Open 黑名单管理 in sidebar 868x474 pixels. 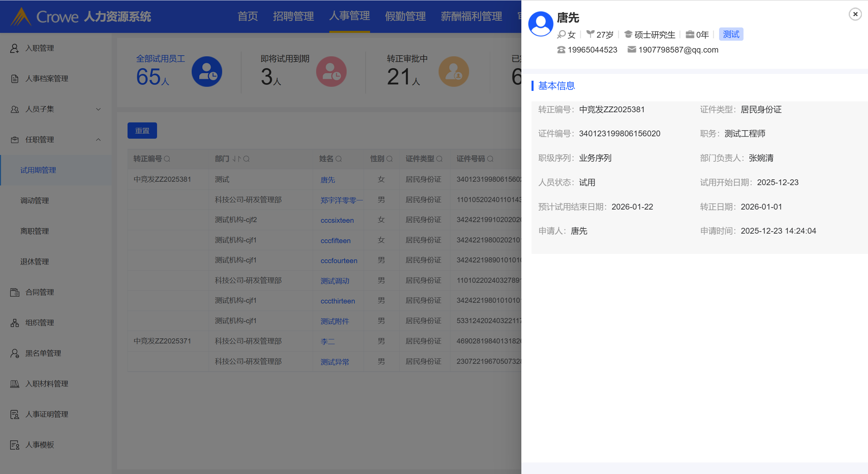[x=43, y=353]
